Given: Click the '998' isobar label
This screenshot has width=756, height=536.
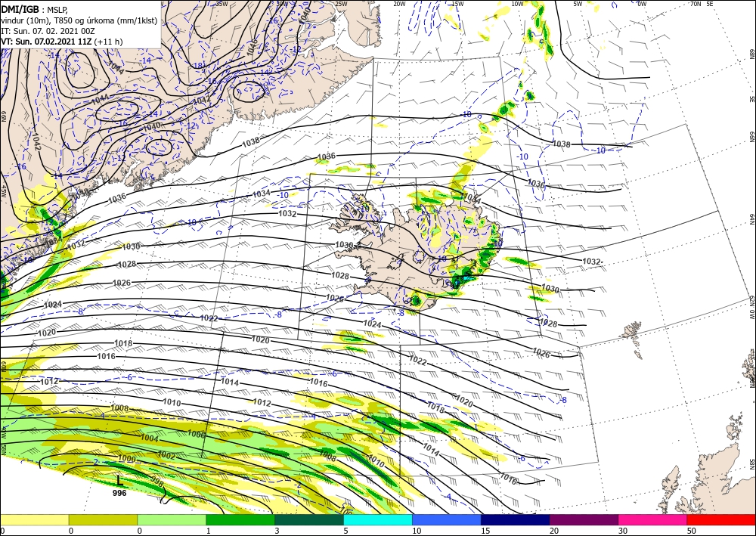Looking at the screenshot, I should coord(157,481).
